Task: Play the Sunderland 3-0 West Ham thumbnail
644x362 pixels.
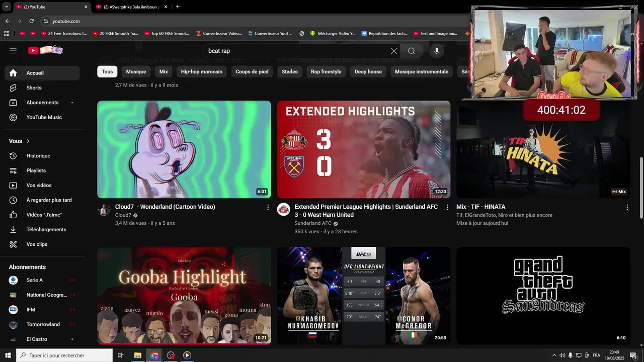Action: [x=364, y=149]
